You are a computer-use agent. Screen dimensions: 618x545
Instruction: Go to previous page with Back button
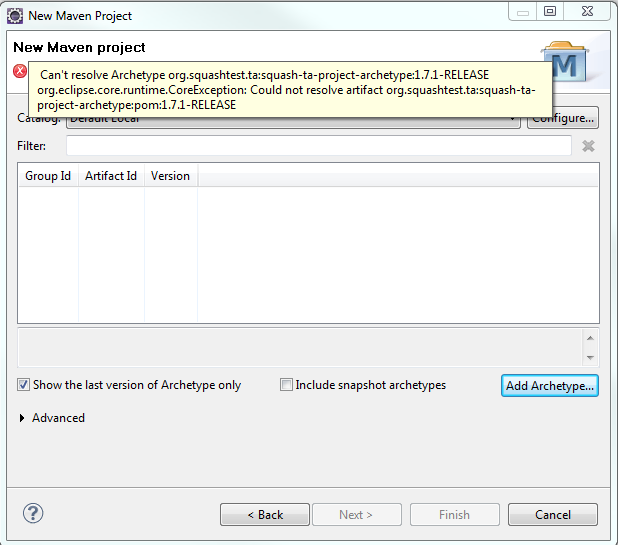pyautogui.click(x=265, y=515)
